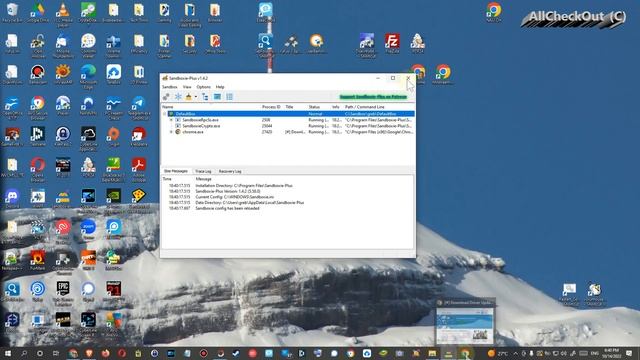Click the gray connect toolbar icon in Sandboxie
The width and height of the screenshot is (640, 360).
pyautogui.click(x=166, y=97)
